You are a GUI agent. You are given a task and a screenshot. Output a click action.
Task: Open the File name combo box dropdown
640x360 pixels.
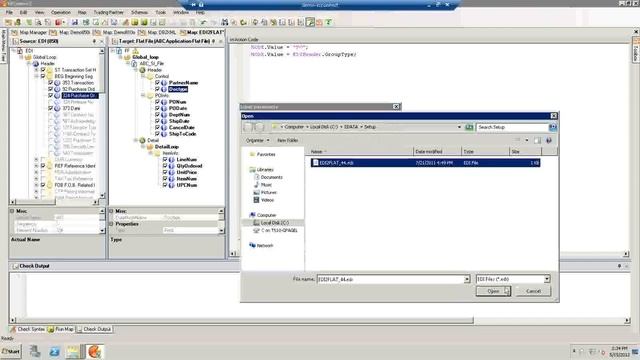click(x=467, y=279)
